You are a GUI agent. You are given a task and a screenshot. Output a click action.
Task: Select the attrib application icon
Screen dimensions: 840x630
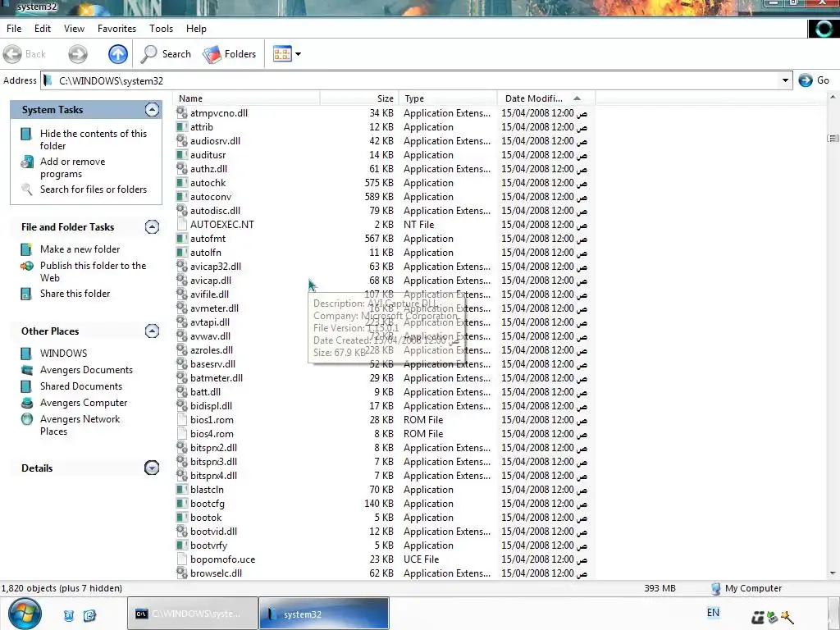tap(182, 127)
